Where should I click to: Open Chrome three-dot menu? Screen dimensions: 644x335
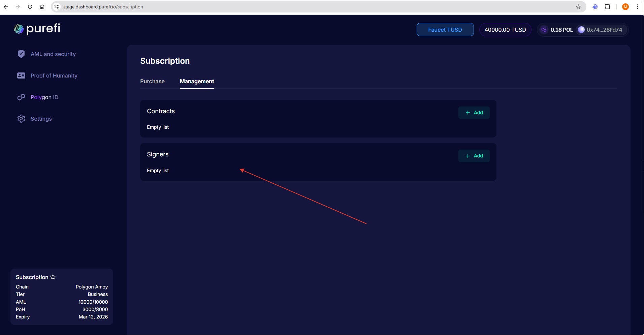coord(637,7)
